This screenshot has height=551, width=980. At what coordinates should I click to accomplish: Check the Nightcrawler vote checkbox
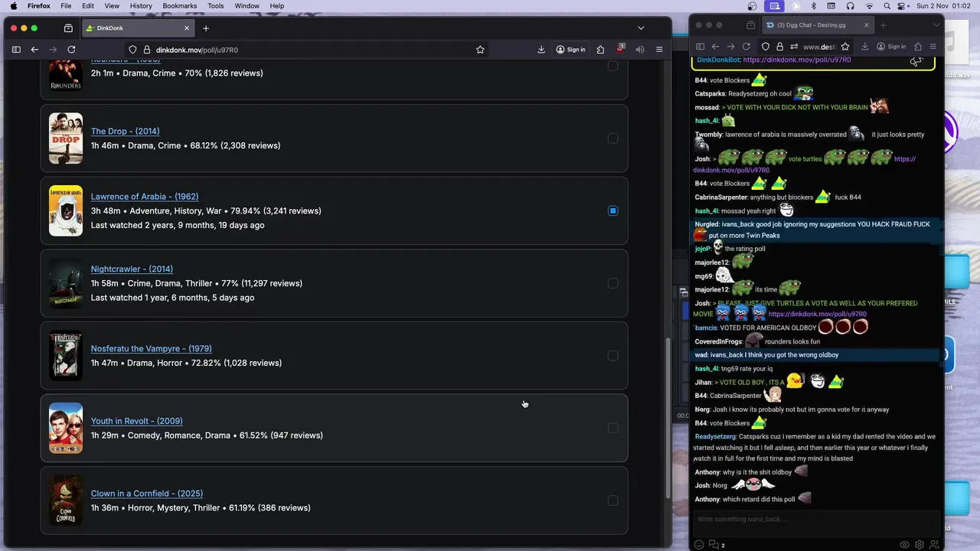[x=612, y=283]
